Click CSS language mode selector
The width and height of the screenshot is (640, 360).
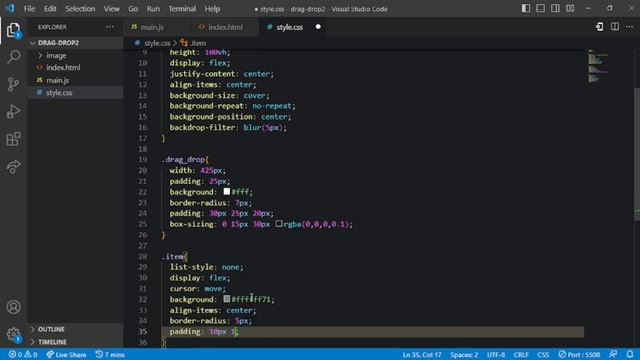click(543, 354)
